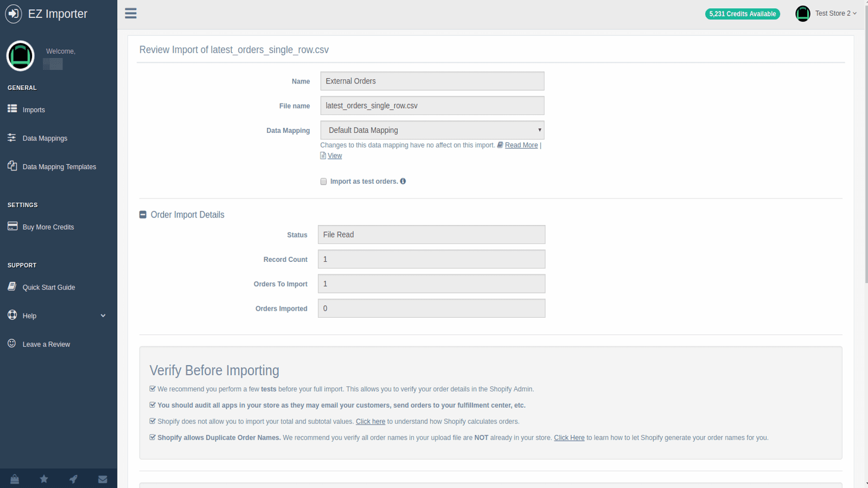Click the View link below data mapping

[x=334, y=156]
